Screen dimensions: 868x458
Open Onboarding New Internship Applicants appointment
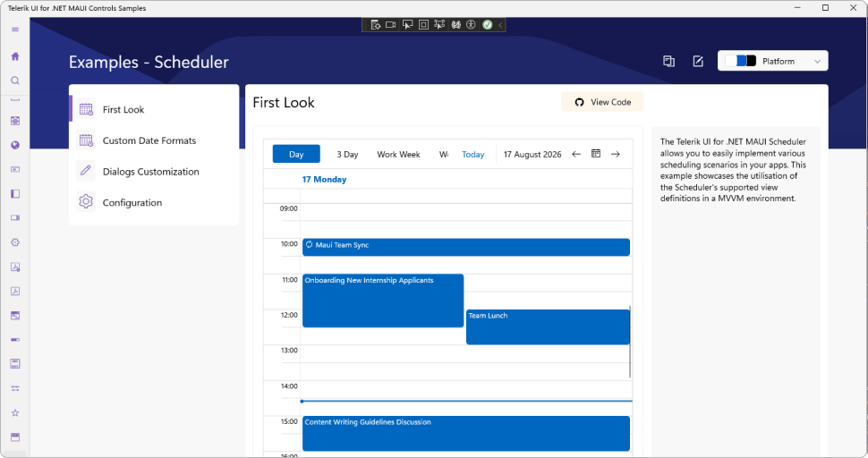[x=383, y=301]
